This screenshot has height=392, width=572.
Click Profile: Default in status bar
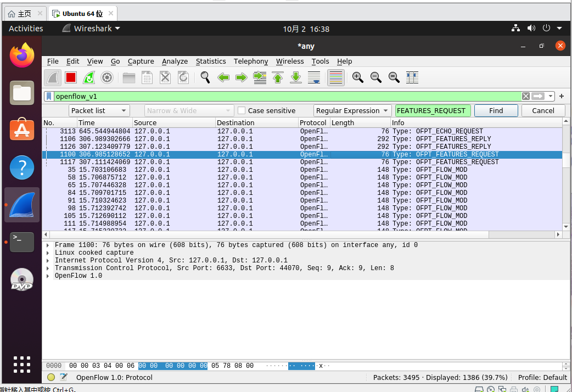pyautogui.click(x=542, y=377)
